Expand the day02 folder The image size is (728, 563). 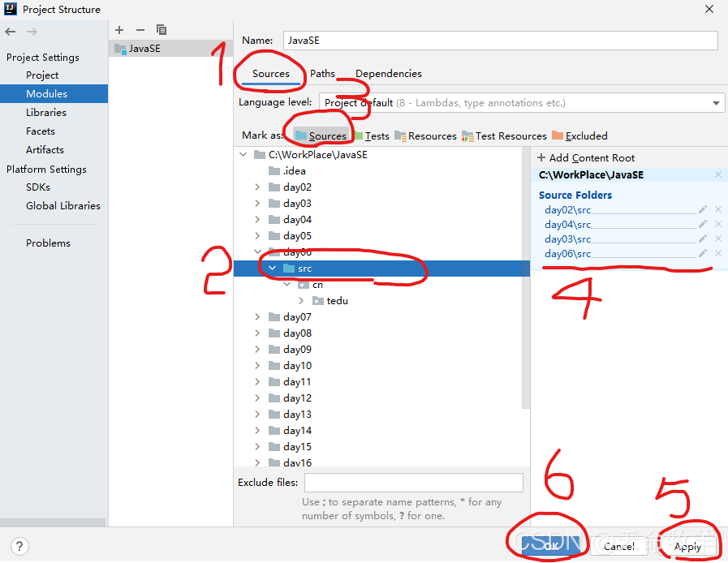(x=257, y=187)
